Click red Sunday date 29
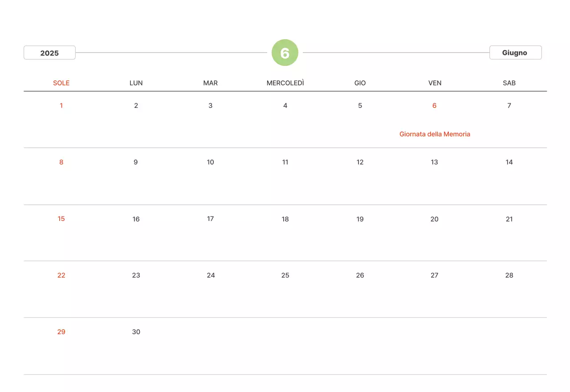 (x=61, y=332)
